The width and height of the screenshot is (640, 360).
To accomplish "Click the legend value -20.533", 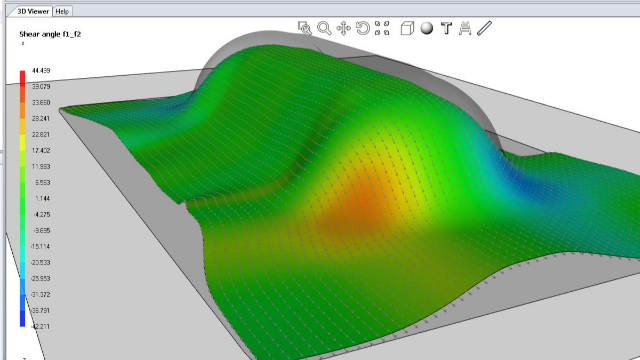I will click(40, 262).
